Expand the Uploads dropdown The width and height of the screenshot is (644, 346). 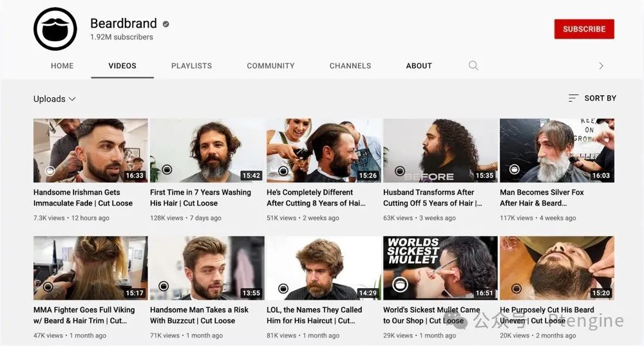pyautogui.click(x=55, y=99)
